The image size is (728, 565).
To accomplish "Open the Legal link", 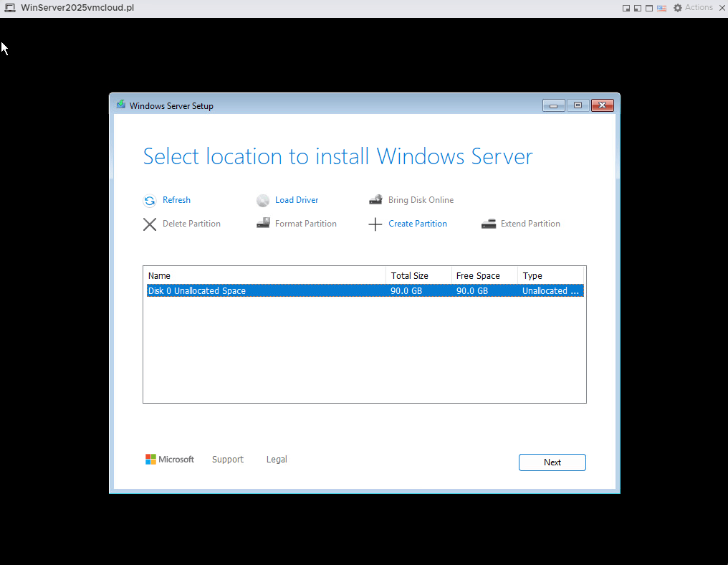I will (277, 460).
